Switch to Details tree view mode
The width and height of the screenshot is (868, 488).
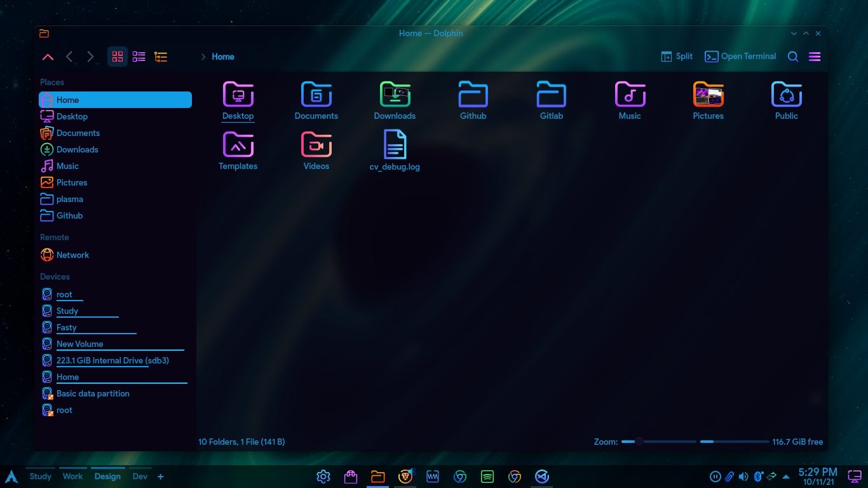pos(161,57)
